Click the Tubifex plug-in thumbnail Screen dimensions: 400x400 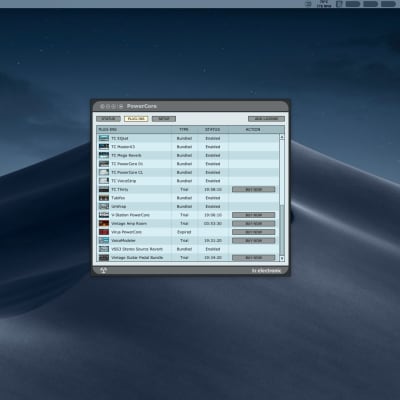coord(104,198)
